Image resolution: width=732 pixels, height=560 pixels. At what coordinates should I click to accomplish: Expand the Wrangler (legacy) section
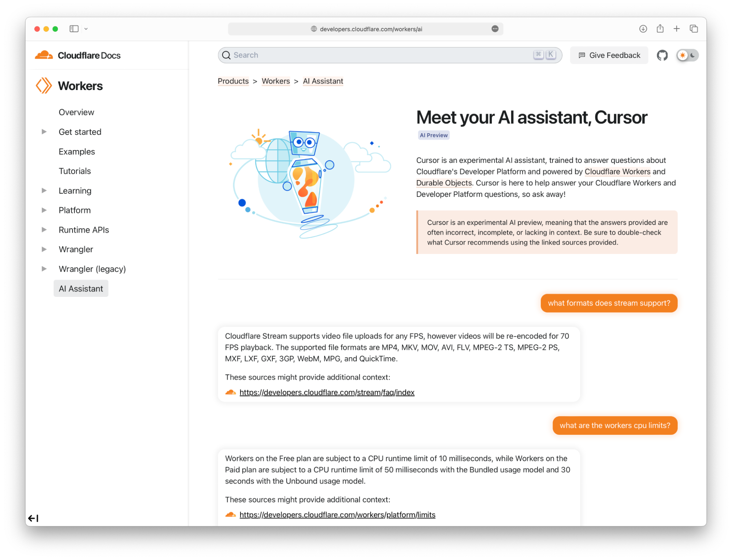(x=44, y=269)
